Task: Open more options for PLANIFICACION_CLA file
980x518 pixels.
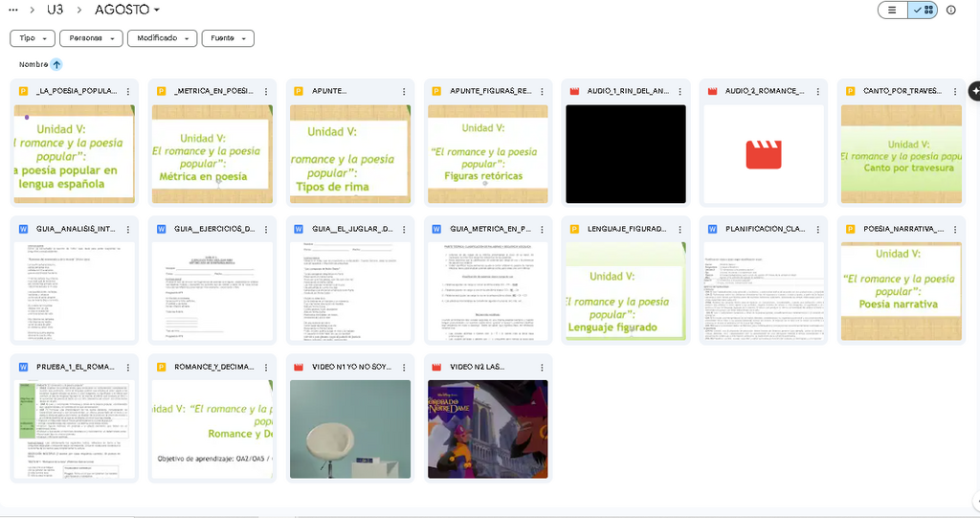Action: [x=818, y=230]
